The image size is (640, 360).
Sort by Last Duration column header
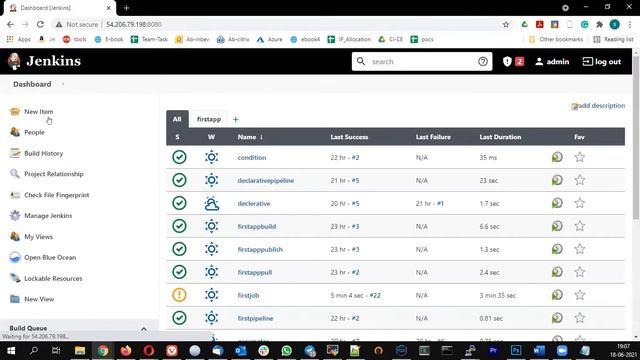pyautogui.click(x=500, y=137)
